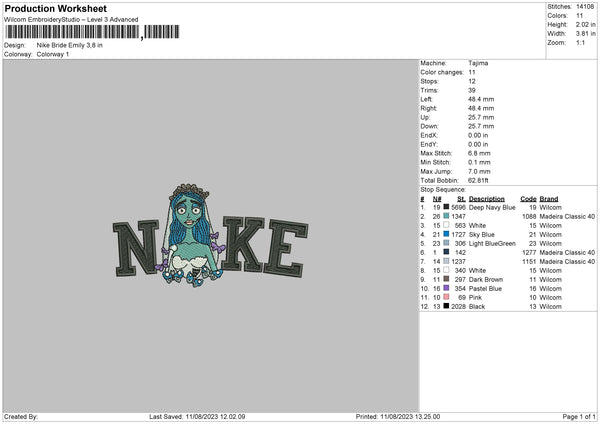Screen dimensions: 600x424
Task: Click the 'Dark Brown' description in row 9
Action: coord(486,280)
